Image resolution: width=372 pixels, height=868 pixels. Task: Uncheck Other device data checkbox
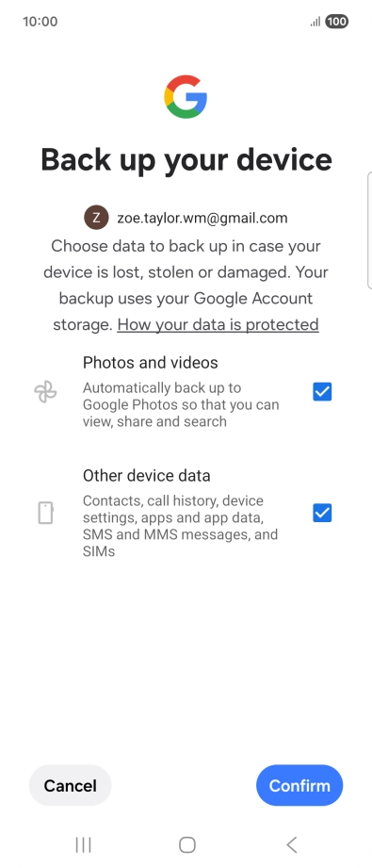click(322, 513)
